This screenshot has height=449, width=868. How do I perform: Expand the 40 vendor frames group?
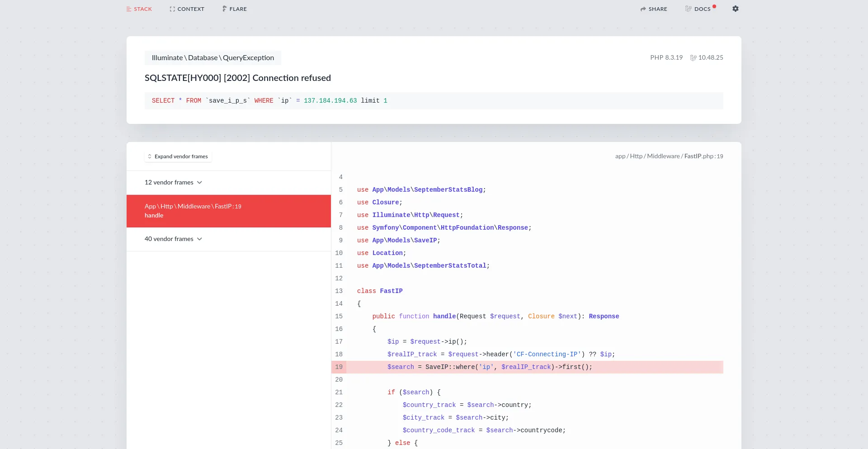(169, 239)
